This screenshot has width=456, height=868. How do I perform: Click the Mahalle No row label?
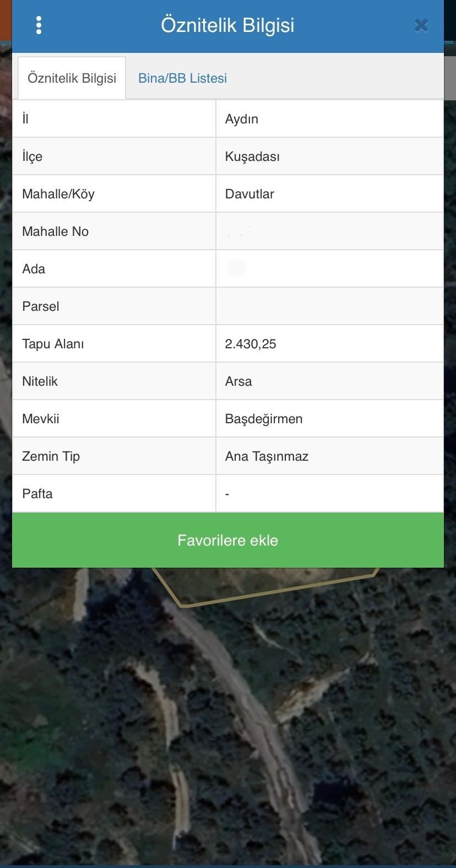point(55,231)
